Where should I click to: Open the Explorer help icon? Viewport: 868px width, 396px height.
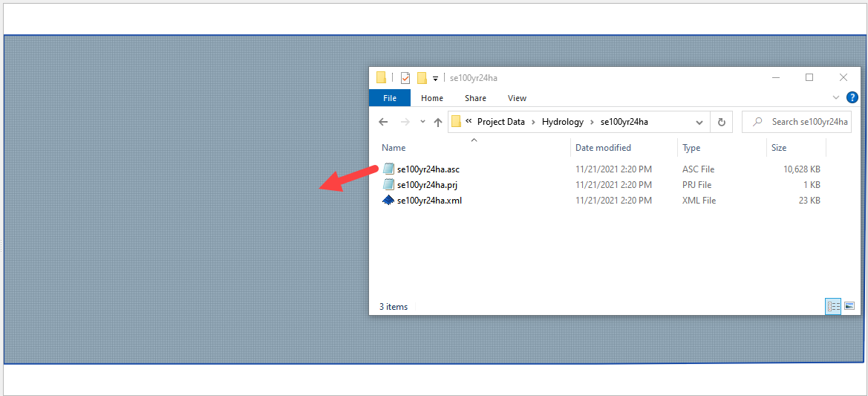click(852, 97)
